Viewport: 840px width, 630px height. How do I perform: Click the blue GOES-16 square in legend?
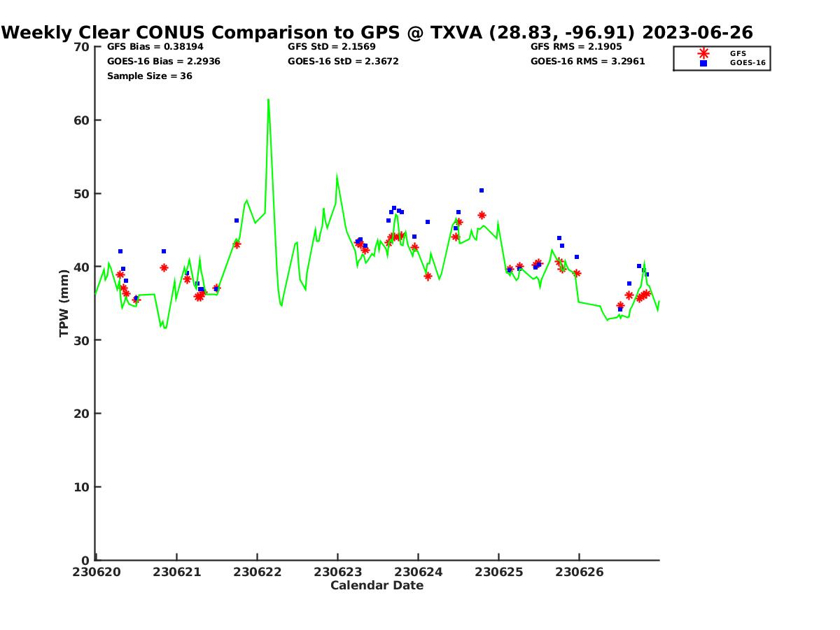click(x=703, y=63)
